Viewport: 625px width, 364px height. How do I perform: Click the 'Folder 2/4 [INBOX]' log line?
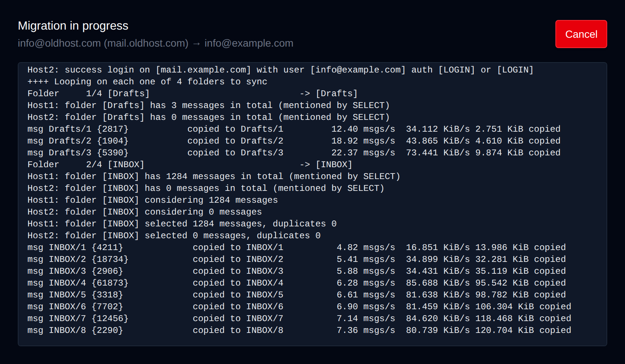pos(190,165)
